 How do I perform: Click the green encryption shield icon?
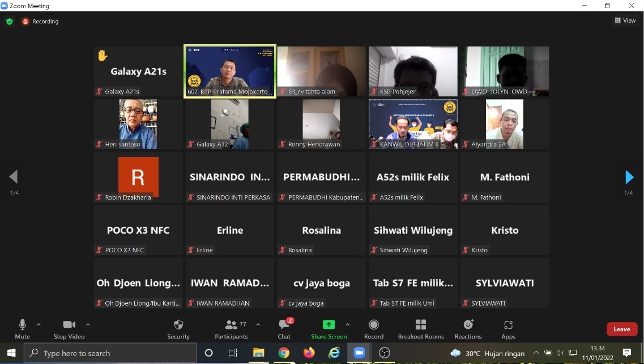9,22
